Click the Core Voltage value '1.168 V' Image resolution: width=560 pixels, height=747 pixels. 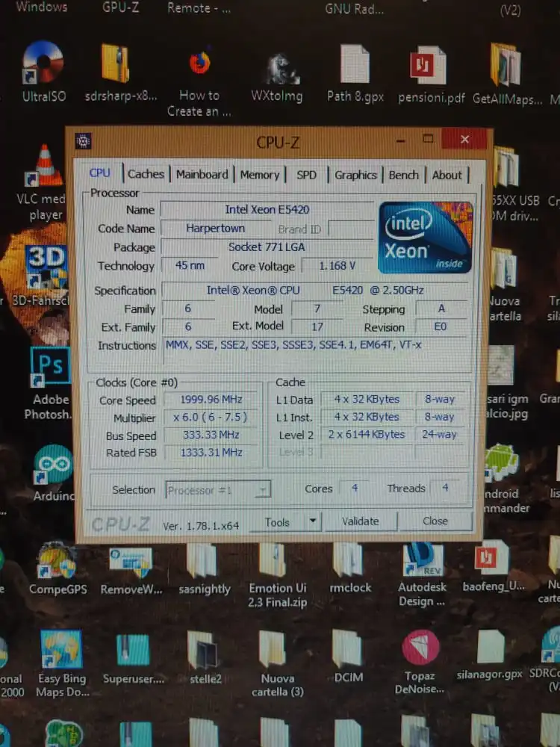(337, 265)
